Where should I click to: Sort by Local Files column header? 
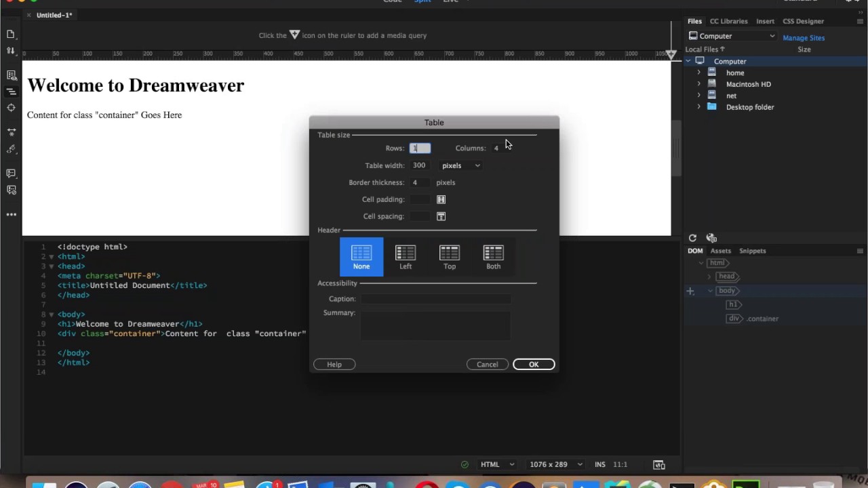point(705,49)
